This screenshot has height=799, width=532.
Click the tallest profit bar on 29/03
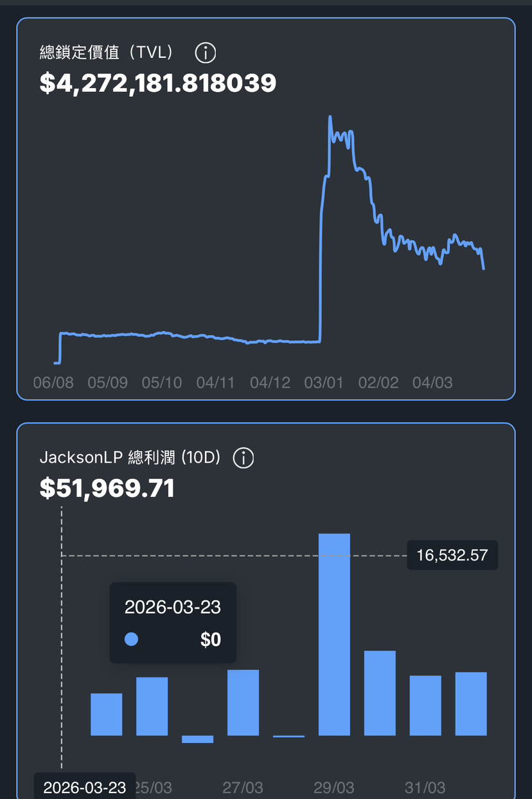tap(334, 634)
